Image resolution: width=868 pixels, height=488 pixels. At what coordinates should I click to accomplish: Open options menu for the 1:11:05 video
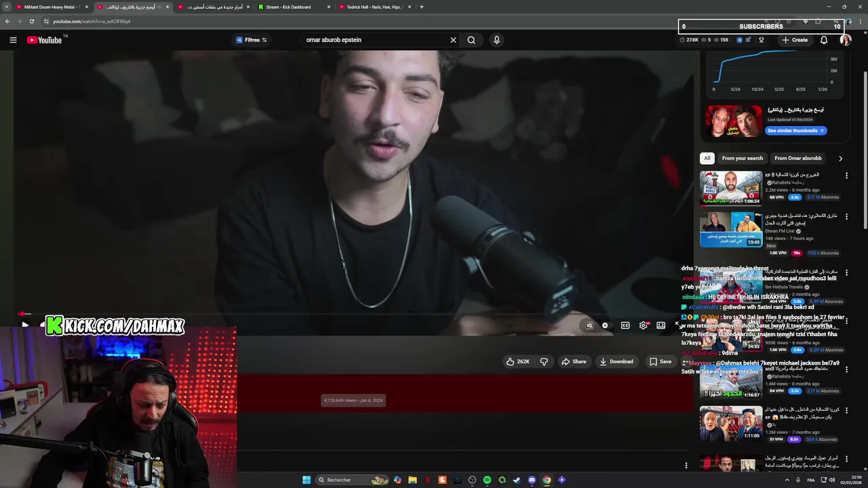pyautogui.click(x=846, y=411)
